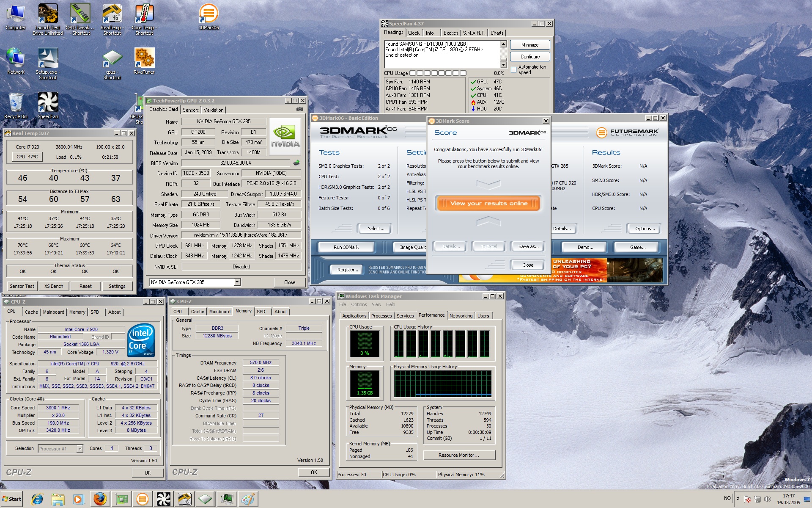Click Run 3DMark button
Viewport: 812px width, 508px height.
coord(346,247)
